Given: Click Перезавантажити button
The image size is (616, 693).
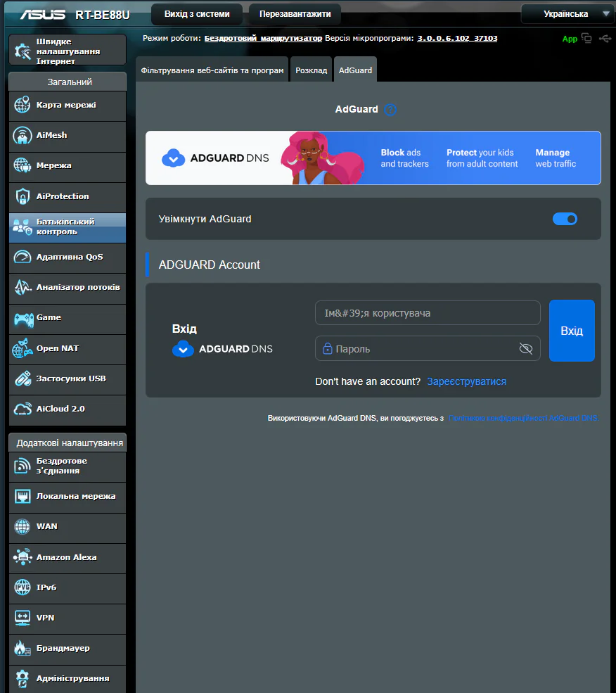Looking at the screenshot, I should 295,14.
